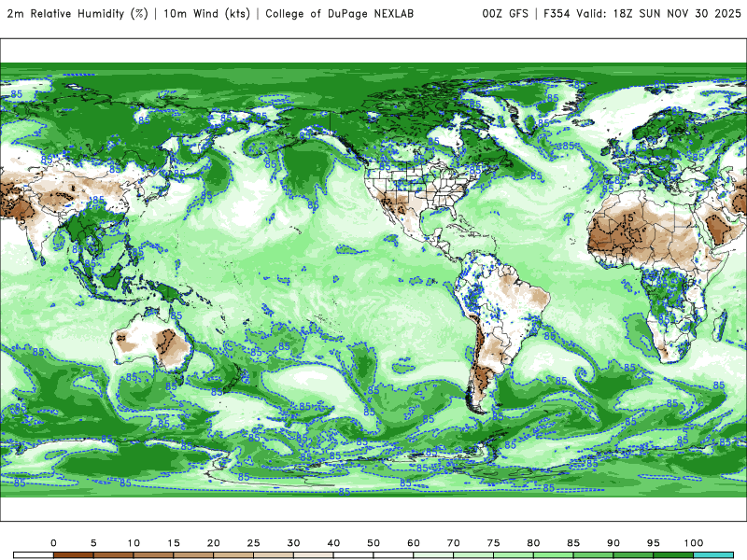Click the "2m Relative Humidity (%)" title text

point(78,14)
